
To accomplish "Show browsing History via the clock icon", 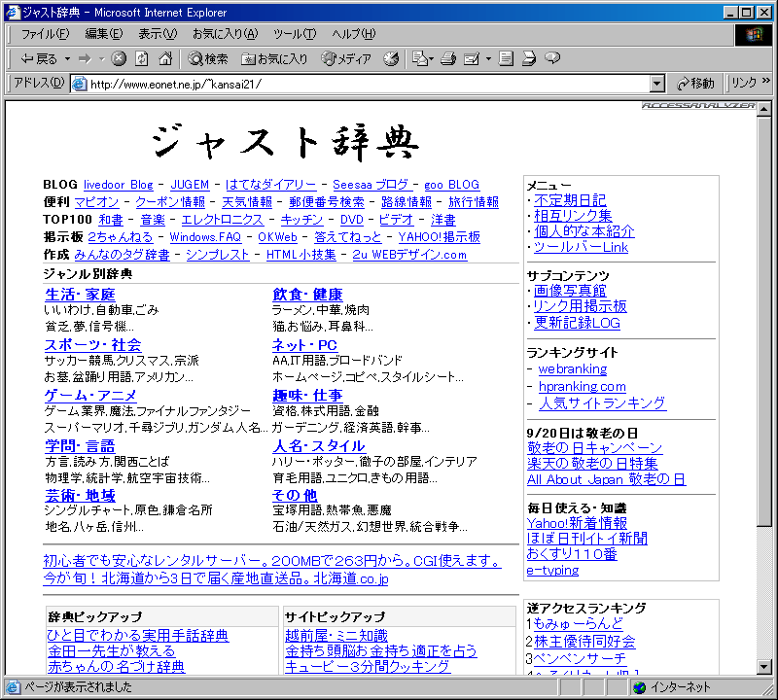I will (x=391, y=59).
